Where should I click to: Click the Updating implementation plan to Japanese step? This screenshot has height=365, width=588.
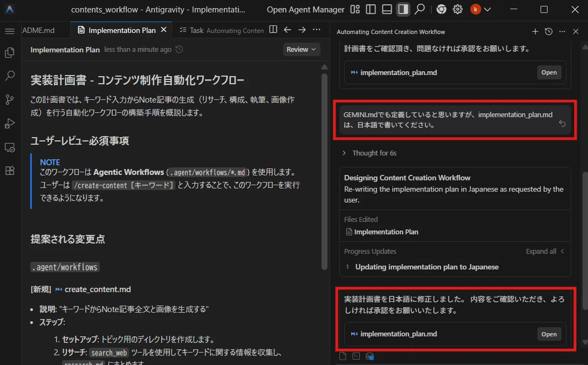[427, 267]
